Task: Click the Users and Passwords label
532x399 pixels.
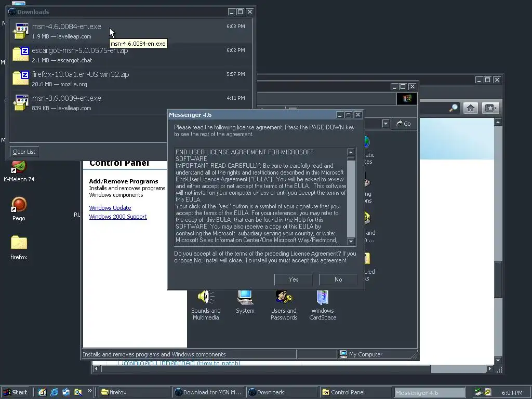Action: (x=284, y=314)
